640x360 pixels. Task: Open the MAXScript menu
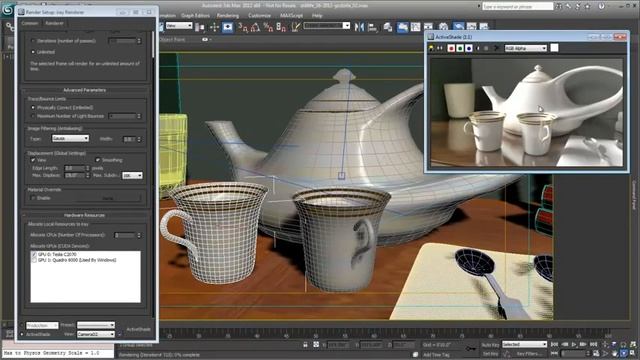tap(291, 16)
